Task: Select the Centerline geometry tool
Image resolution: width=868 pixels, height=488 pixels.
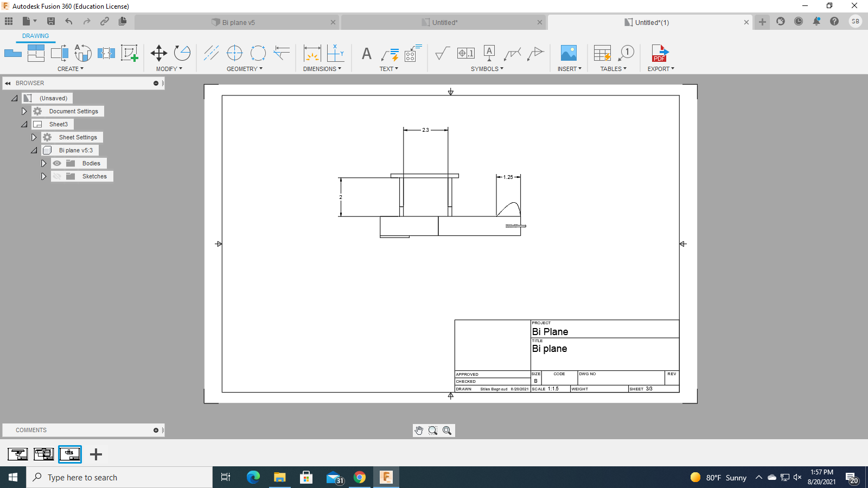Action: click(212, 53)
